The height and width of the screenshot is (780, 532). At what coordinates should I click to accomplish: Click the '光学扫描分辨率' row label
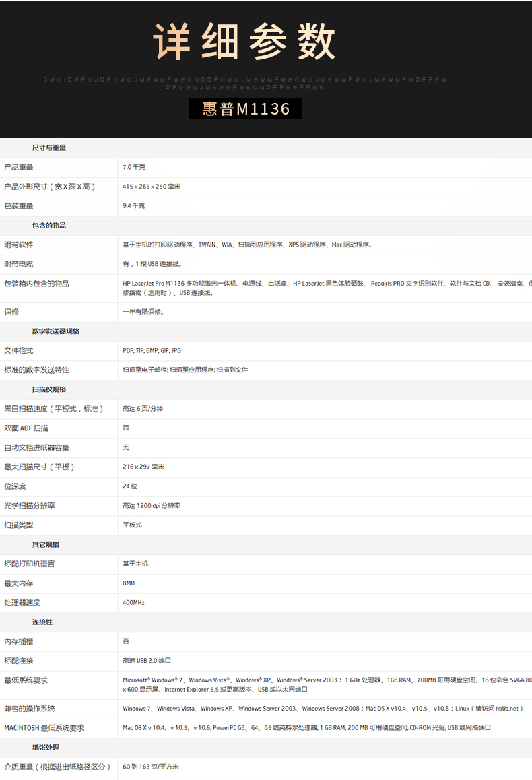click(30, 506)
